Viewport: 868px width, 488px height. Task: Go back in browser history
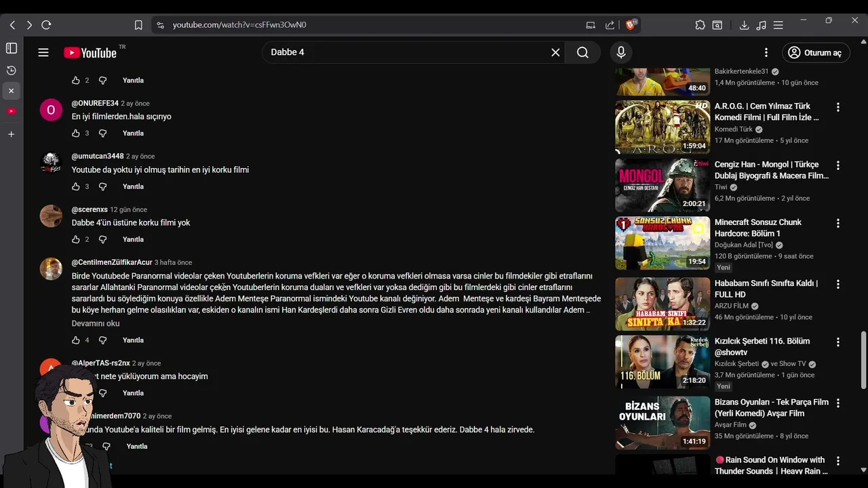12,25
